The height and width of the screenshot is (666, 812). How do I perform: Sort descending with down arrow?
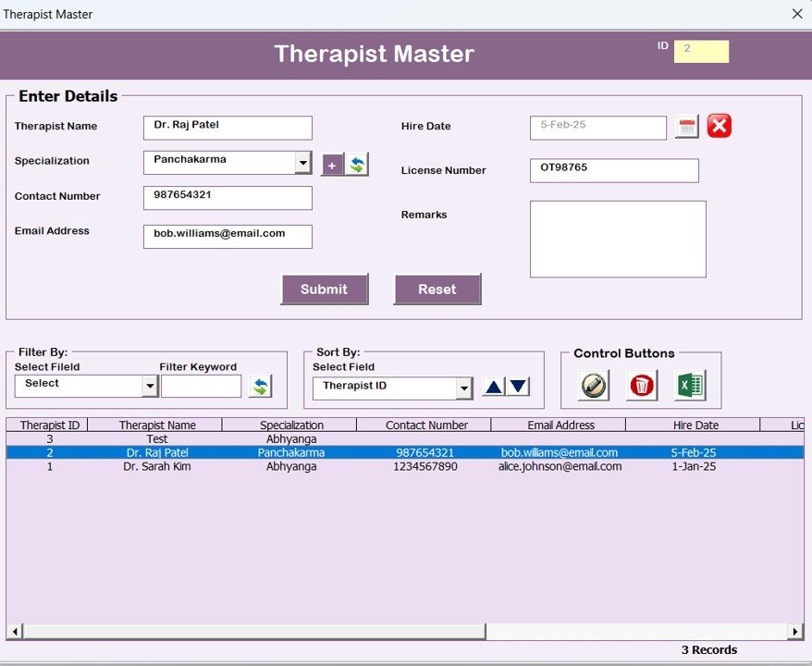click(518, 387)
